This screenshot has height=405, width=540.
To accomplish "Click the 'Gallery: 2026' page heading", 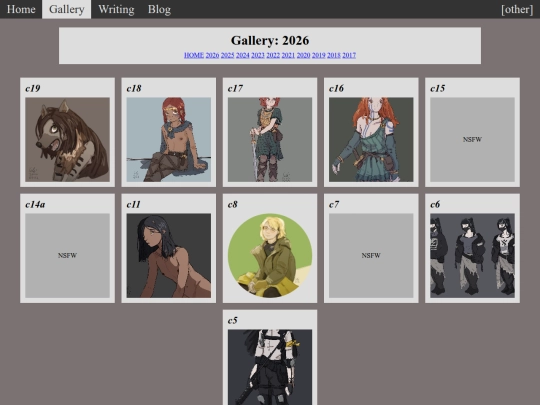I will pos(270,40).
